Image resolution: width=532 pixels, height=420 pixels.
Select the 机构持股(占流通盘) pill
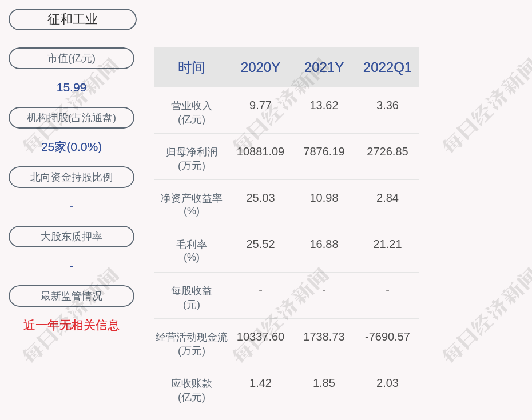pos(72,118)
